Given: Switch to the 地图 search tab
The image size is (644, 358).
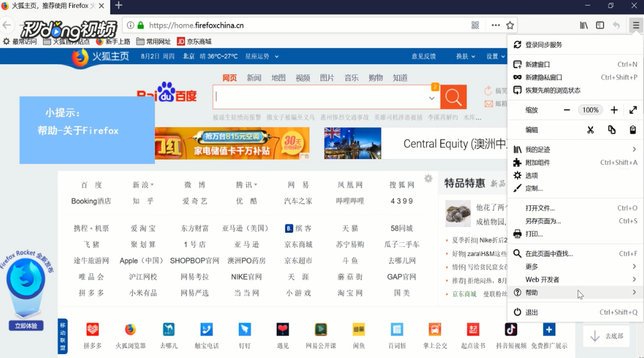Looking at the screenshot, I should coord(279,78).
